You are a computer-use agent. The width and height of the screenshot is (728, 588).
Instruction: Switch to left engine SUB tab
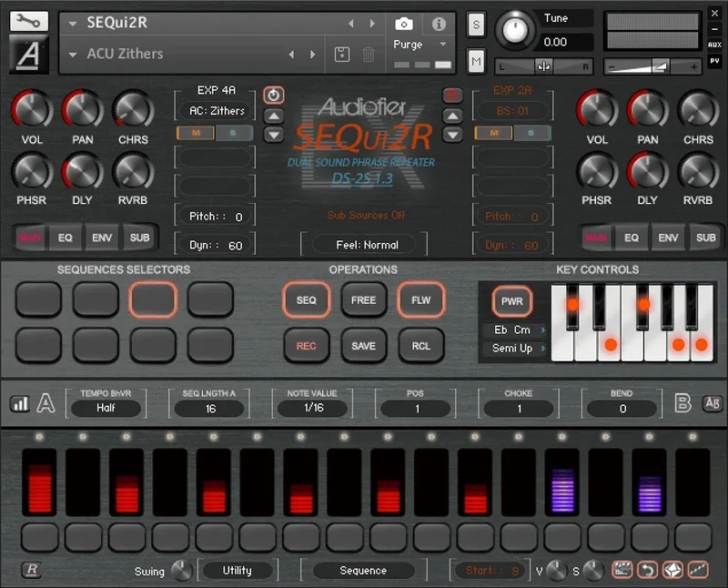(140, 238)
